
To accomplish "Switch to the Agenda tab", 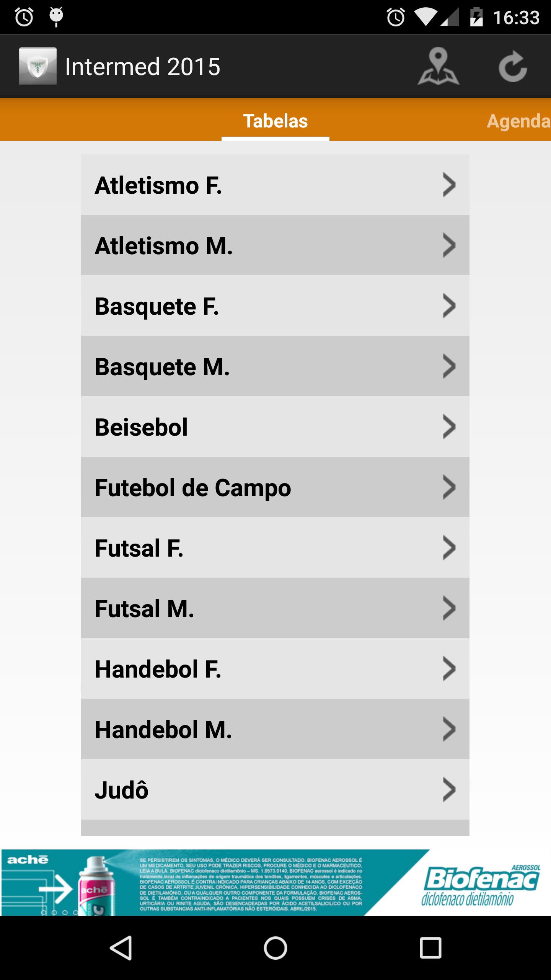I will 518,121.
